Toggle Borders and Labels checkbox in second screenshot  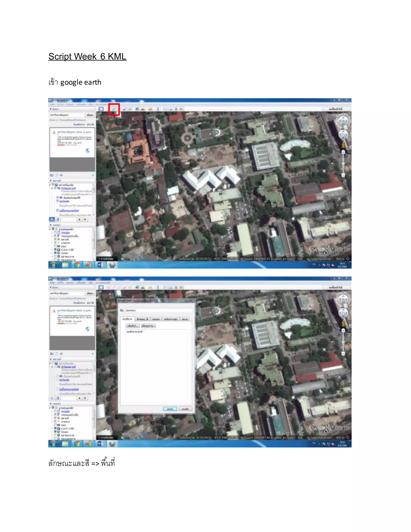pos(55,414)
